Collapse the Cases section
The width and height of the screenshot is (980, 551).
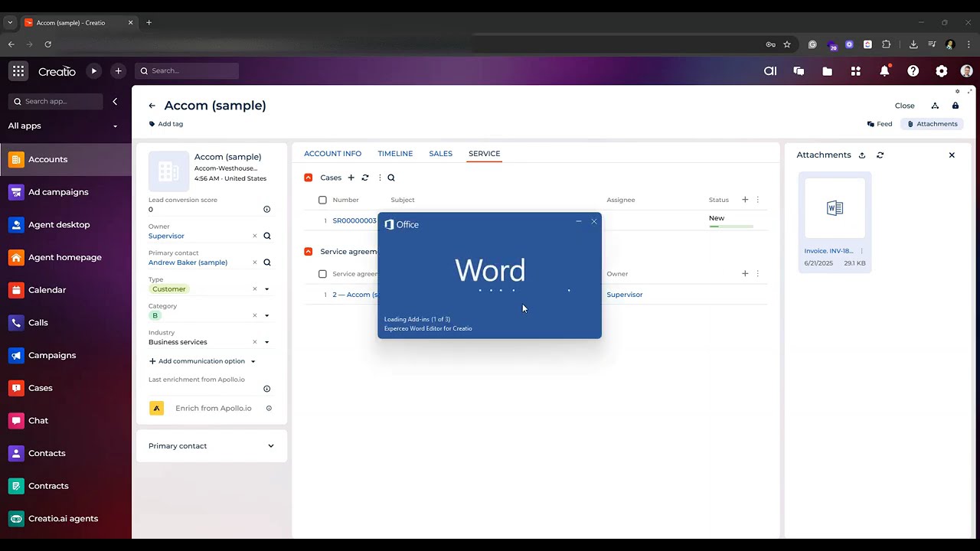coord(309,178)
